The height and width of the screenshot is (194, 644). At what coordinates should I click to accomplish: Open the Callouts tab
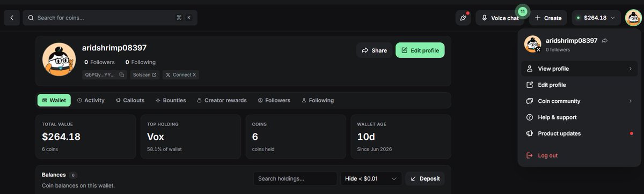(x=130, y=100)
